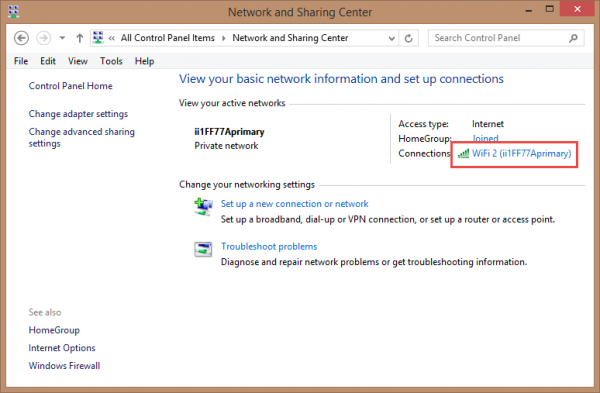600x393 pixels.
Task: Maximize the Network and Sharing Center window
Action: coord(549,10)
